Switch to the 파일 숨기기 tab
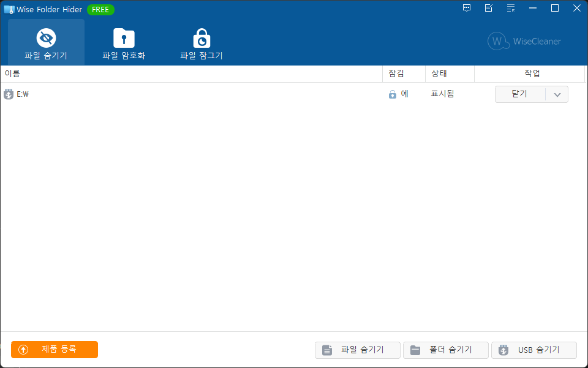 46,42
